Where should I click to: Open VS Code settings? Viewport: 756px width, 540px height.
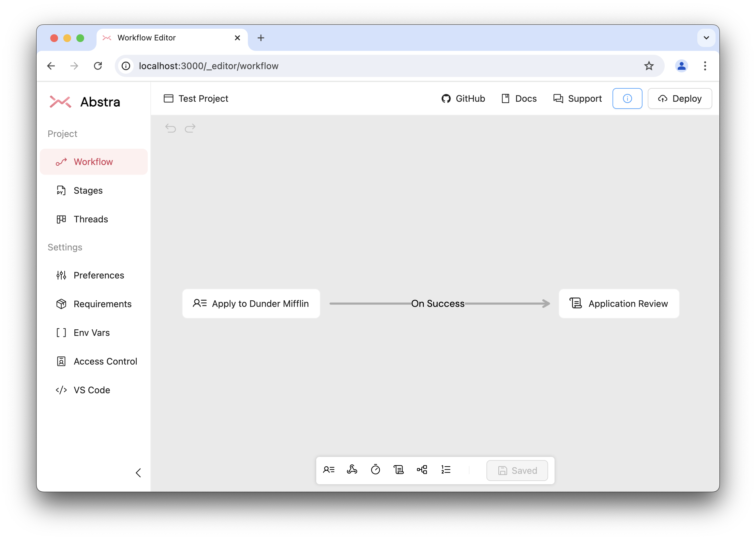(x=94, y=390)
